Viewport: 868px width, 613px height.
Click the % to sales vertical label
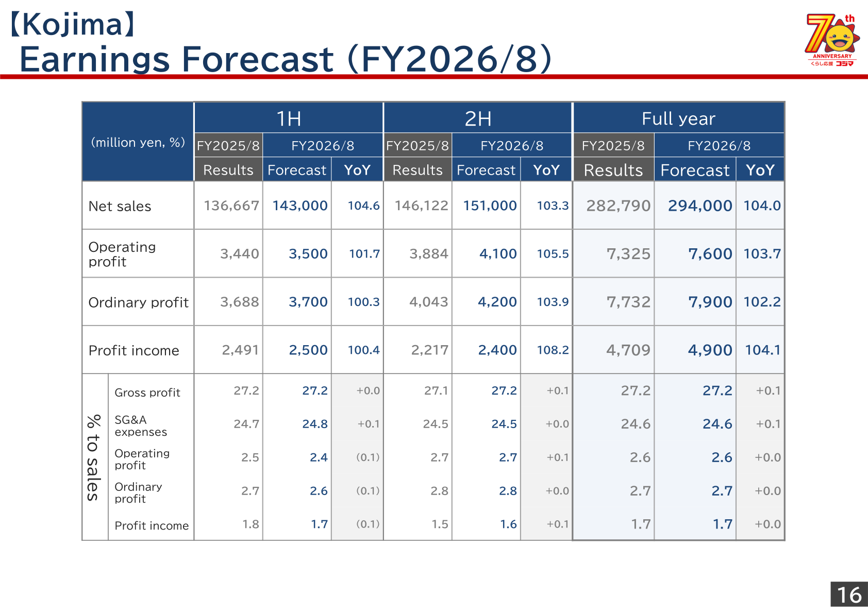[x=93, y=457]
